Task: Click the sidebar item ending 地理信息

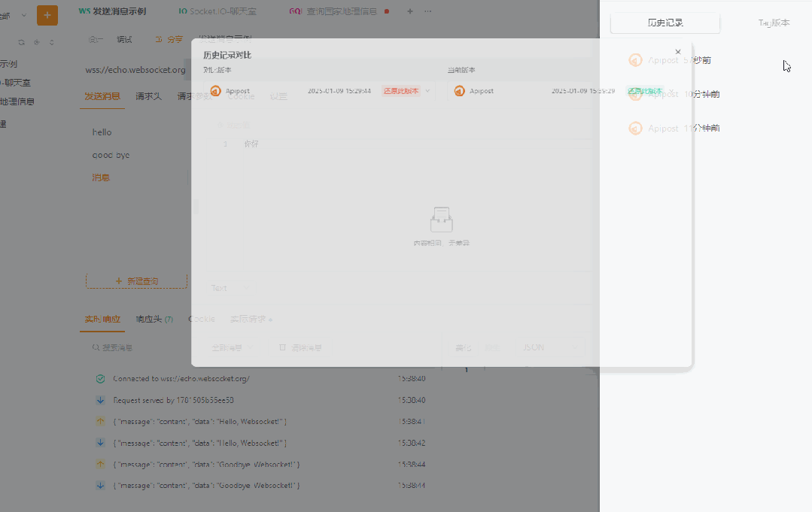Action: [x=17, y=101]
